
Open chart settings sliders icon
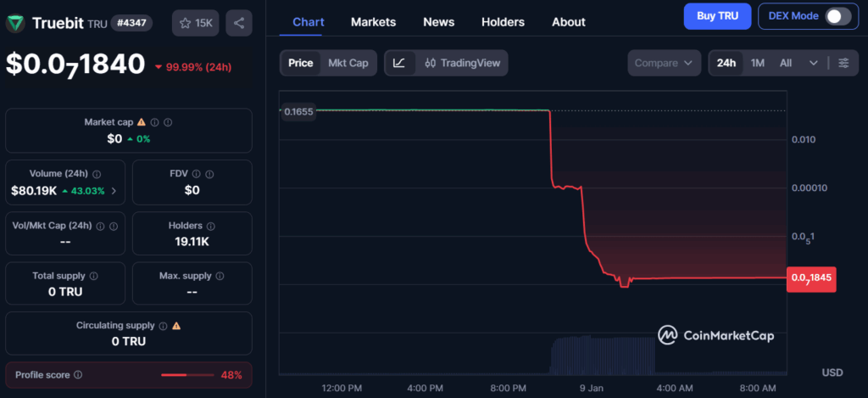coord(843,63)
